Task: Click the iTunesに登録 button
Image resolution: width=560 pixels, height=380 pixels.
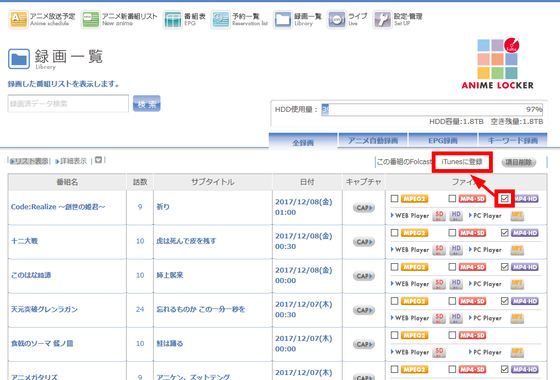Action: point(462,162)
